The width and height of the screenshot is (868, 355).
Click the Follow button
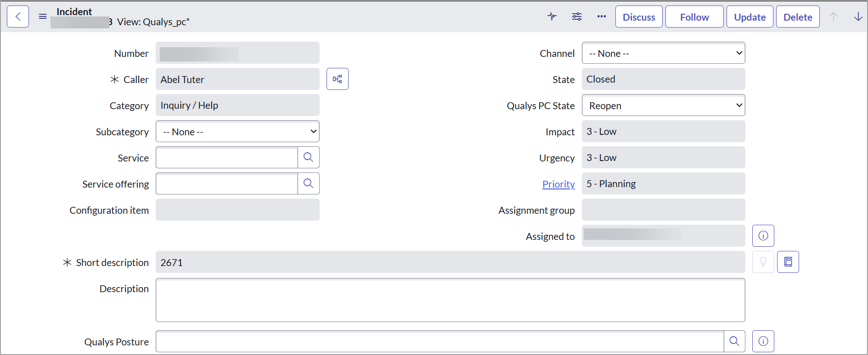pyautogui.click(x=694, y=17)
